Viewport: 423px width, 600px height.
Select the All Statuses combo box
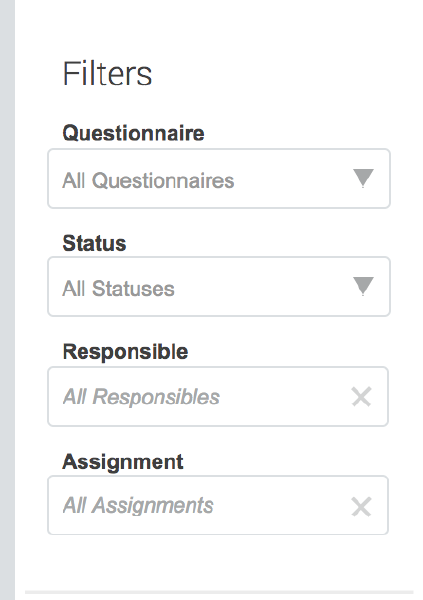(219, 287)
